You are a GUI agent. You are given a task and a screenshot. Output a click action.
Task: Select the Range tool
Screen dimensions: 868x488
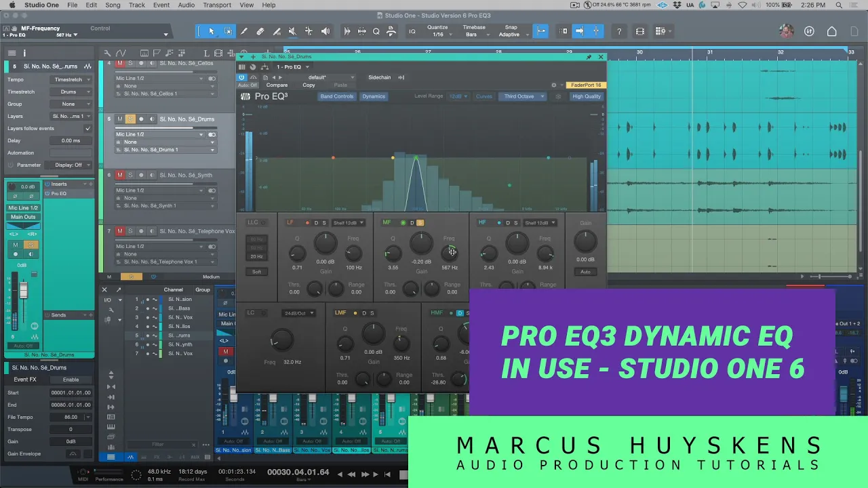pos(228,31)
